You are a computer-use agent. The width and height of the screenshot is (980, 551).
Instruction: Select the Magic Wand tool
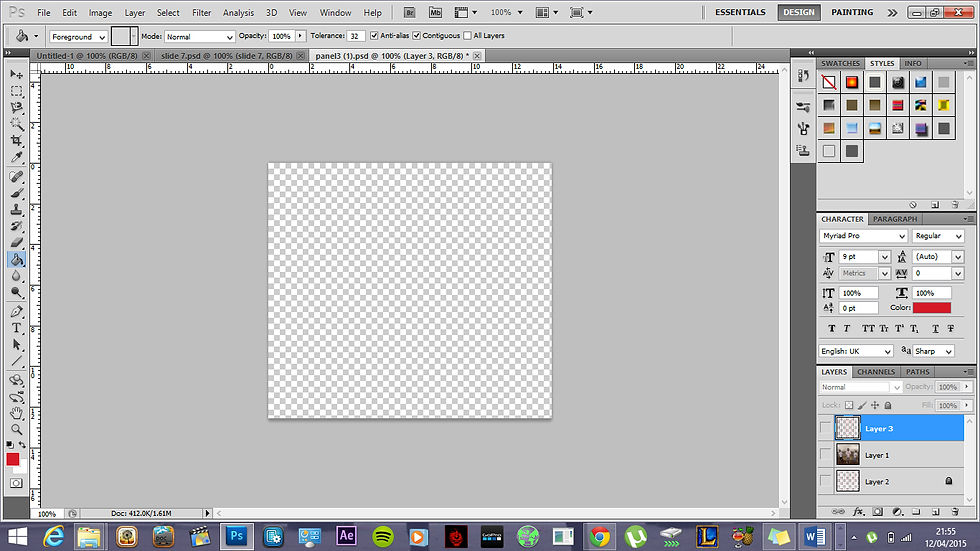coord(16,124)
